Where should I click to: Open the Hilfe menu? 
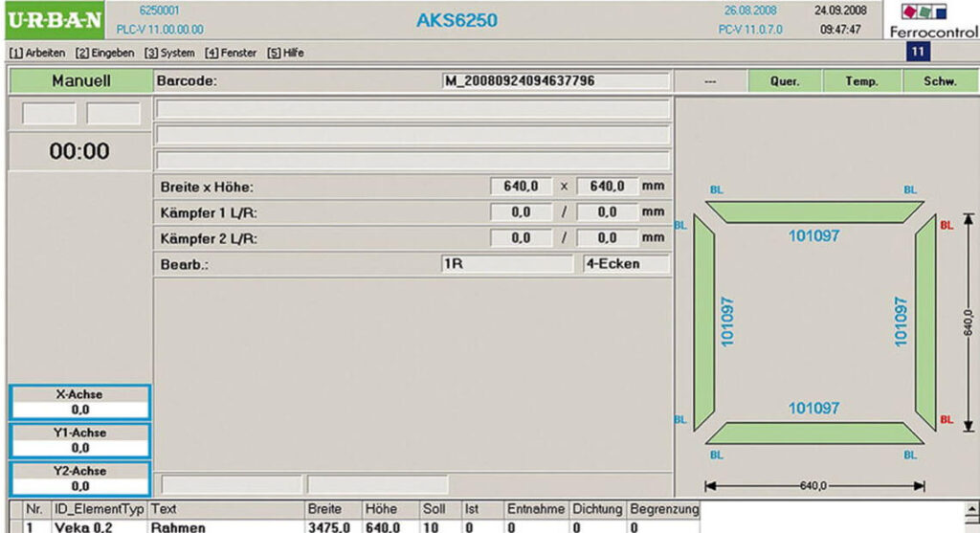pyautogui.click(x=285, y=54)
